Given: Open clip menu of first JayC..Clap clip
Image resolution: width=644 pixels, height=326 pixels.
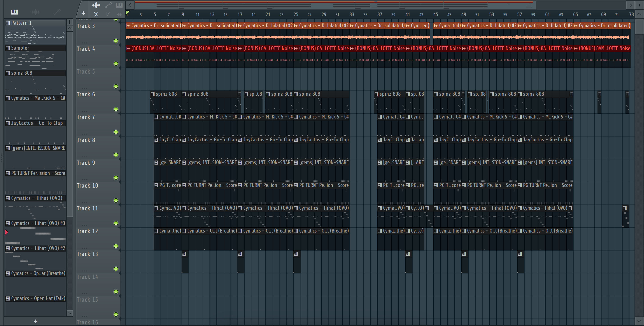Looking at the screenshot, I should tap(156, 140).
